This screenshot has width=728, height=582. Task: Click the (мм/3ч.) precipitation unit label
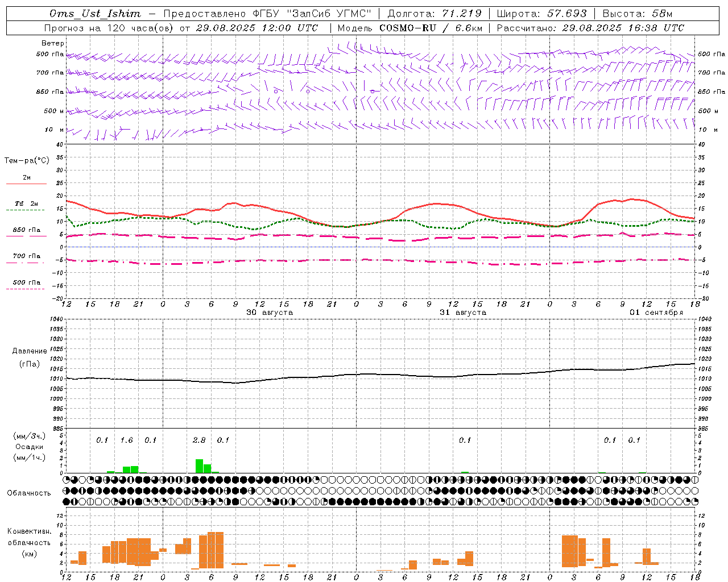click(30, 436)
